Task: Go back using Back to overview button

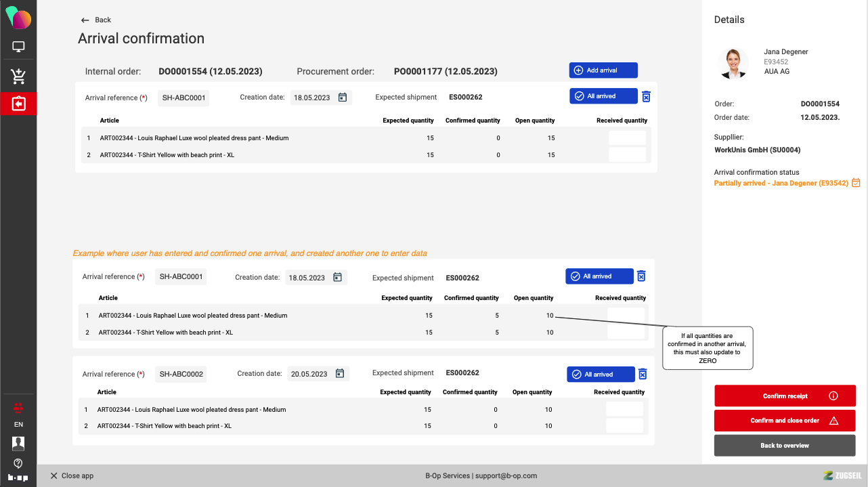Action: [785, 446]
